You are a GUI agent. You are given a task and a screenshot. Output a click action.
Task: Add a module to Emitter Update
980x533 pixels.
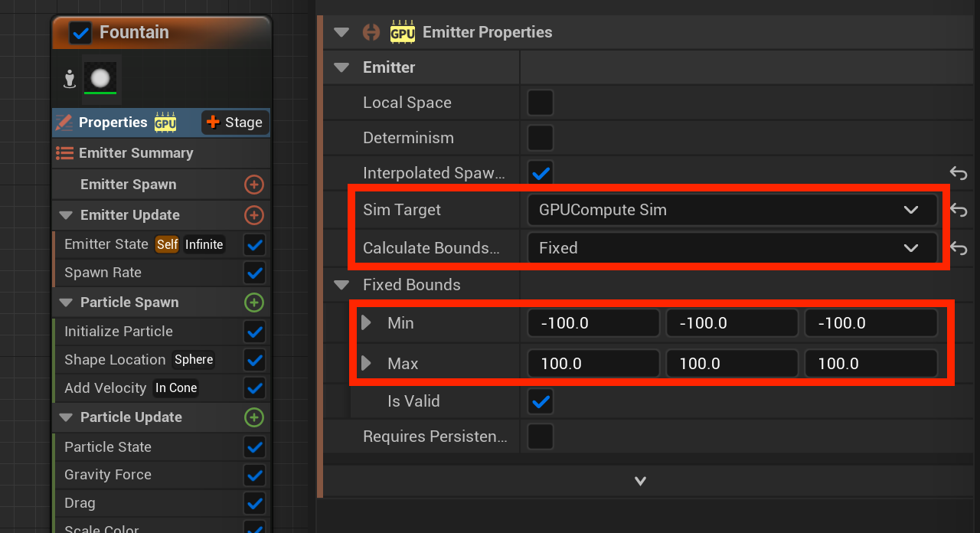tap(254, 215)
